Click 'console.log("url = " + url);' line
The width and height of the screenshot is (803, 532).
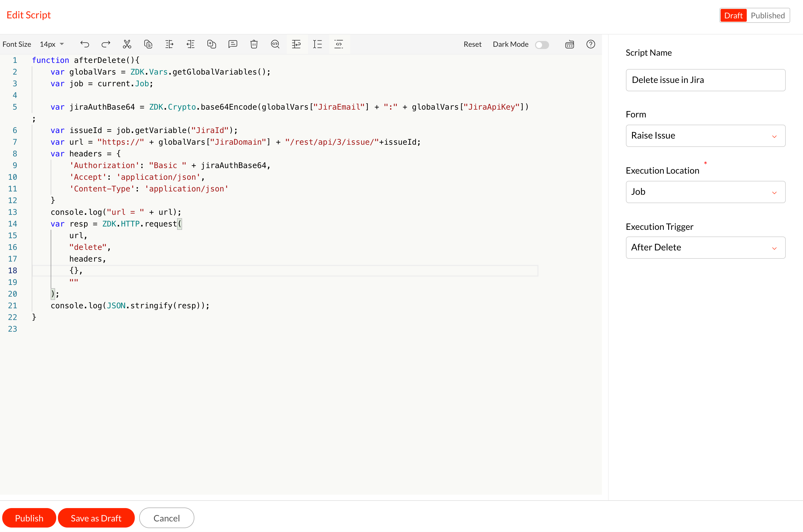(x=116, y=212)
